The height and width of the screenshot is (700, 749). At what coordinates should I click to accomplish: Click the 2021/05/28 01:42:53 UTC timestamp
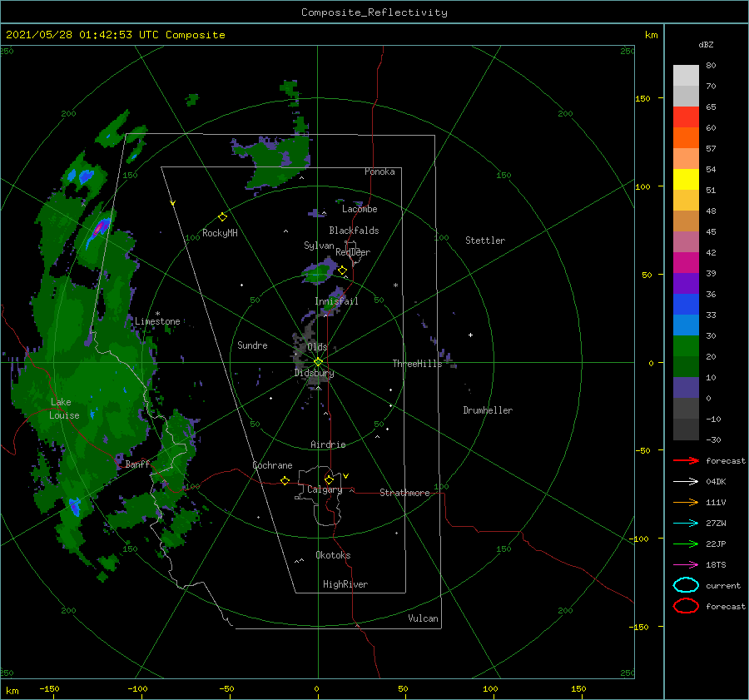(82, 35)
